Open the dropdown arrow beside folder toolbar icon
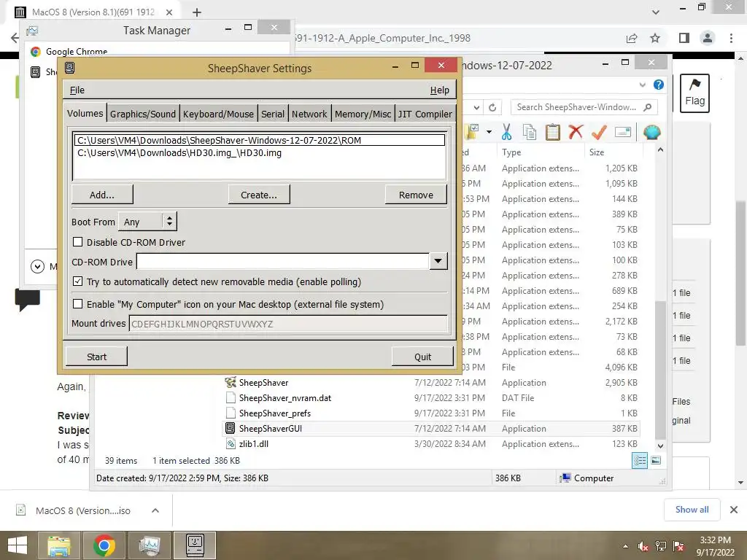The image size is (747, 560). [x=489, y=132]
